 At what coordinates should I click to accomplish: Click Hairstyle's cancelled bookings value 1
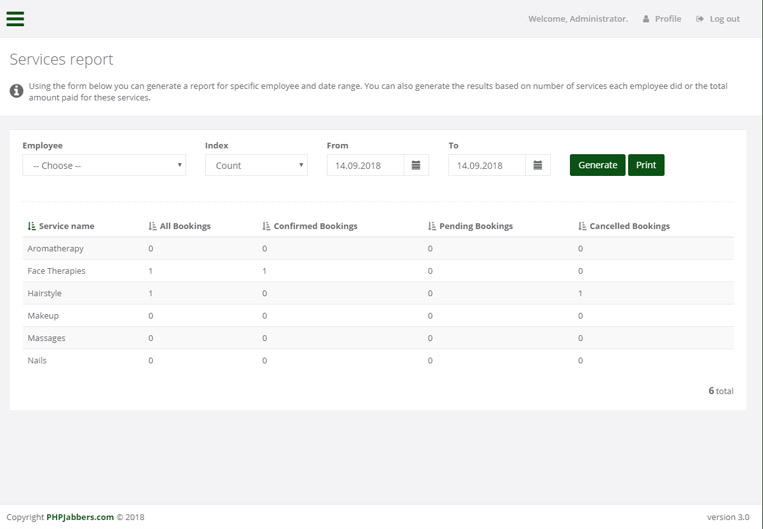(580, 293)
